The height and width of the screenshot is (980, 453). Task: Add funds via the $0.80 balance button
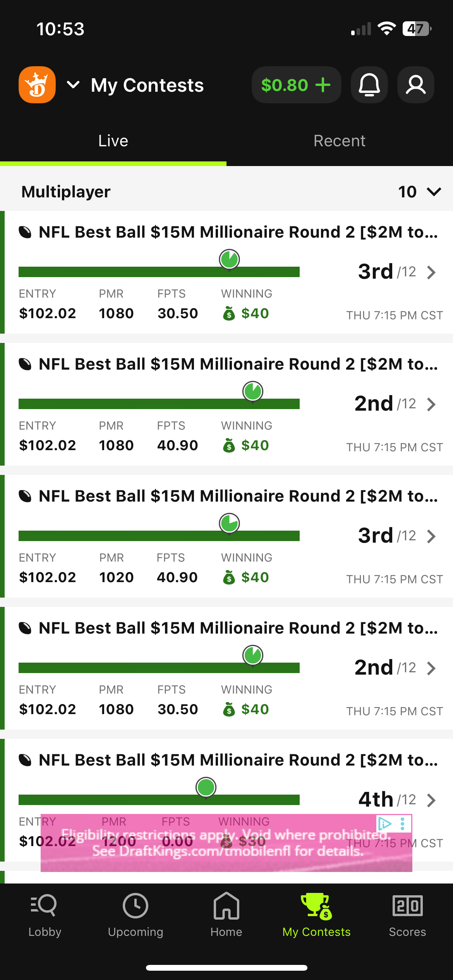296,85
